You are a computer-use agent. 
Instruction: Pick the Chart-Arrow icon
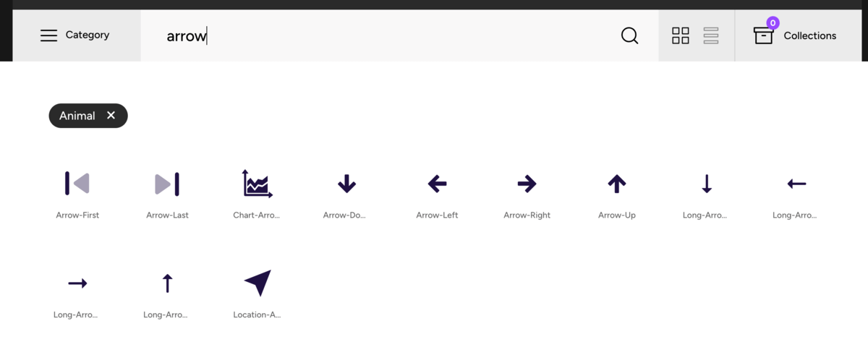click(x=257, y=184)
